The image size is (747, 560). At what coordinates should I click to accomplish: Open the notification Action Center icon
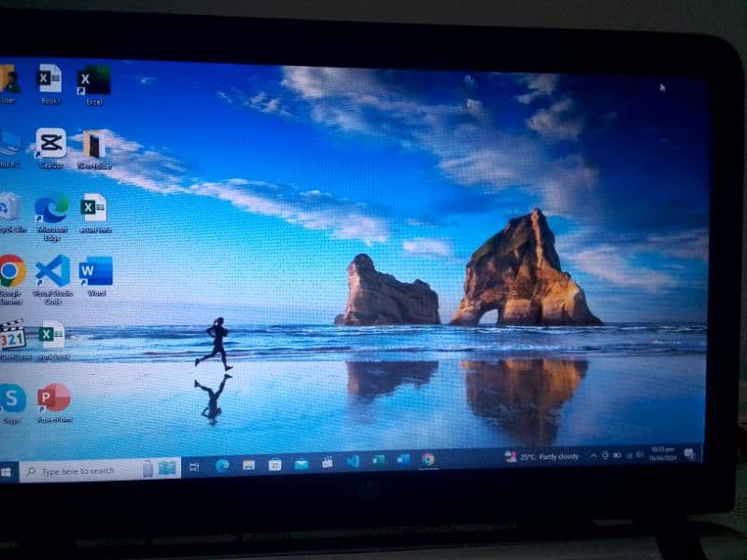[x=689, y=454]
